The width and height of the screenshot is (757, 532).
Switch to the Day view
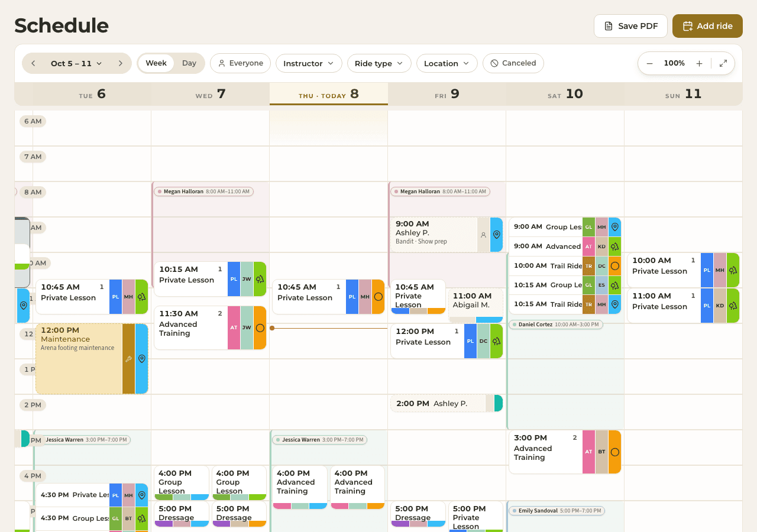pos(189,63)
